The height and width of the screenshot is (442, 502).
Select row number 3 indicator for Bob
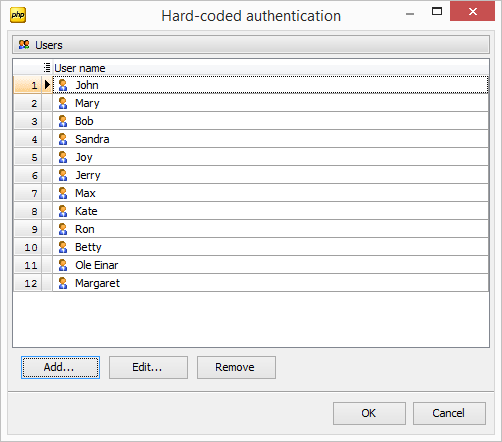tap(28, 121)
